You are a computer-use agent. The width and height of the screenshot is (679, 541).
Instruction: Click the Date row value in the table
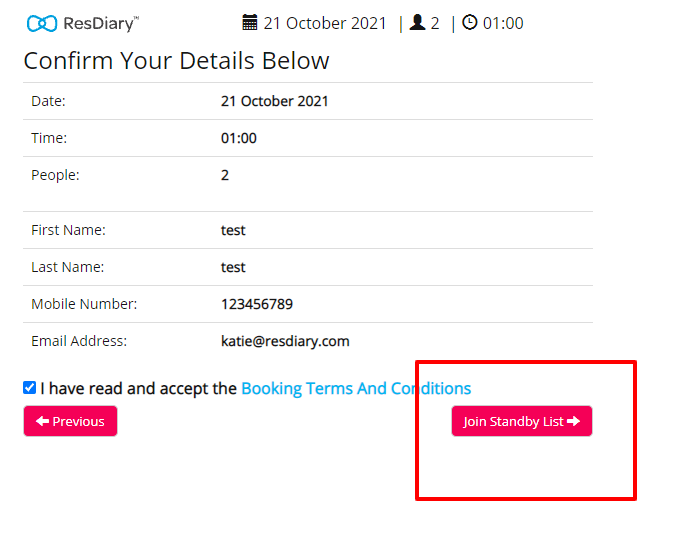[x=275, y=101]
